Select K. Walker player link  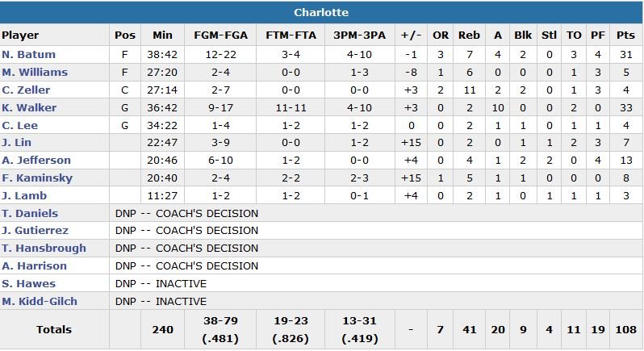[x=27, y=107]
